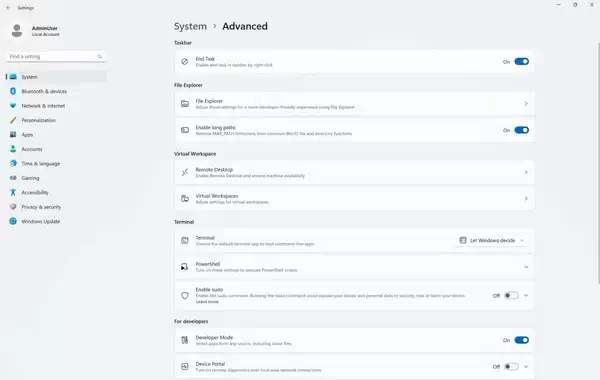Disable the Enable long paths toggle
This screenshot has height=380, width=600.
[x=521, y=130]
